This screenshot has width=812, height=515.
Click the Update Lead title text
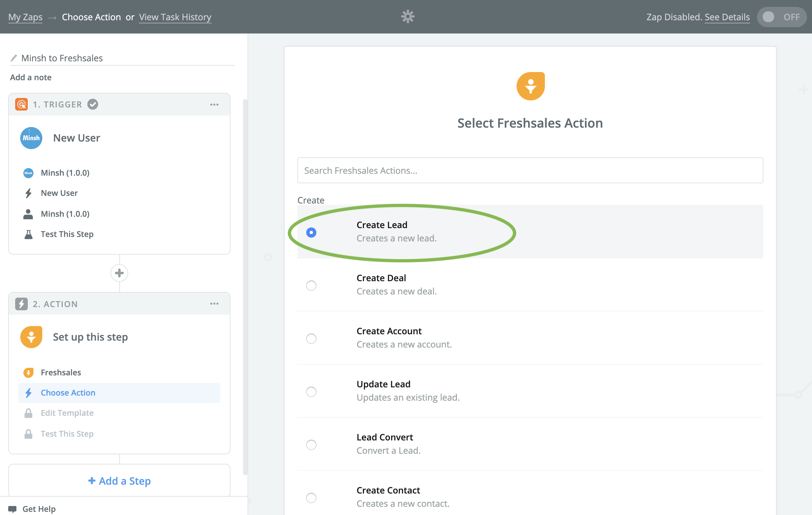pyautogui.click(x=383, y=384)
